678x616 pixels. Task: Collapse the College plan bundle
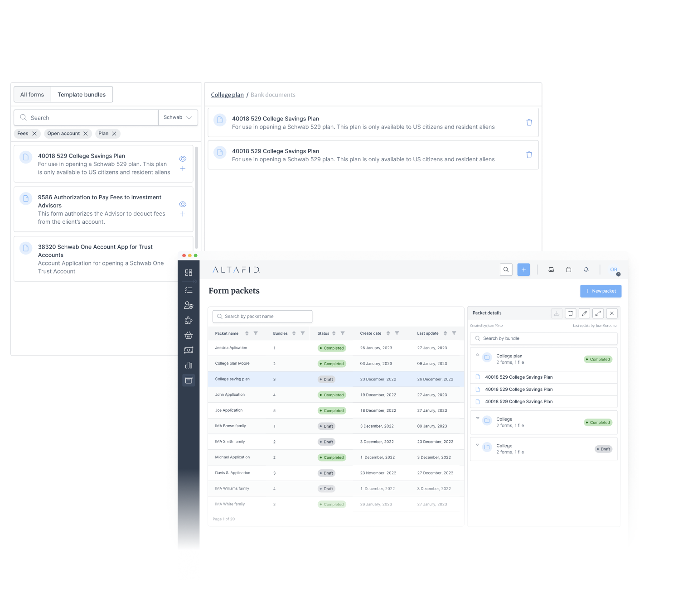tap(477, 355)
